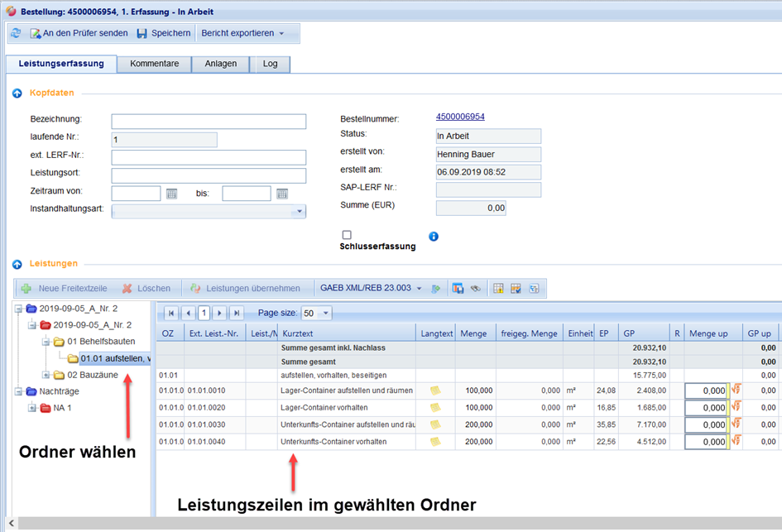The height and width of the screenshot is (532, 782).
Task: Click the info icon next to Schlusserfassung
Action: click(x=434, y=237)
